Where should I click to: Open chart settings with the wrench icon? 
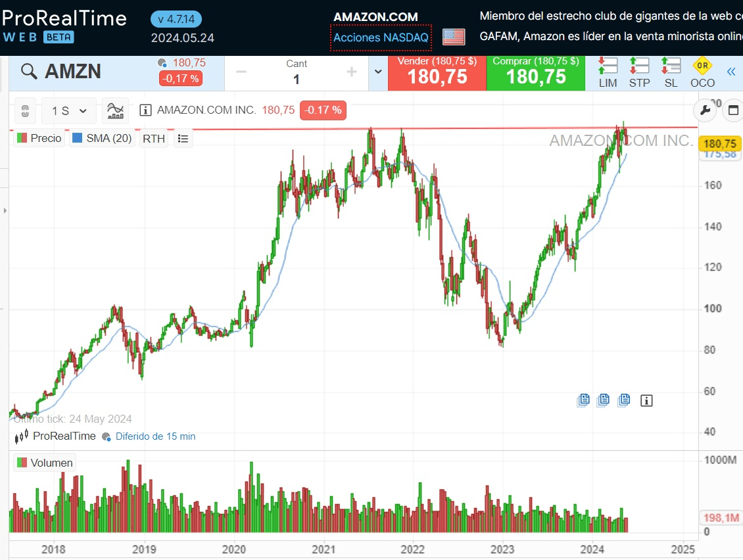[x=705, y=110]
